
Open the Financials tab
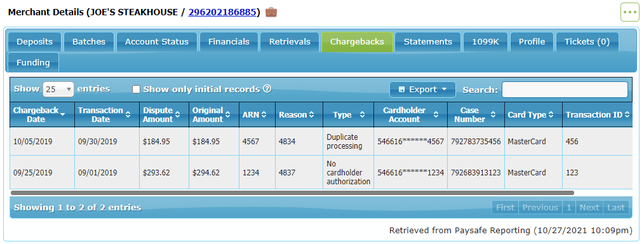[x=229, y=42]
